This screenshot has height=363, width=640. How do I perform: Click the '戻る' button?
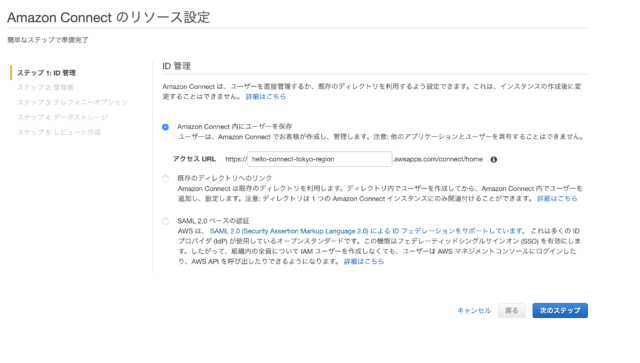511,310
